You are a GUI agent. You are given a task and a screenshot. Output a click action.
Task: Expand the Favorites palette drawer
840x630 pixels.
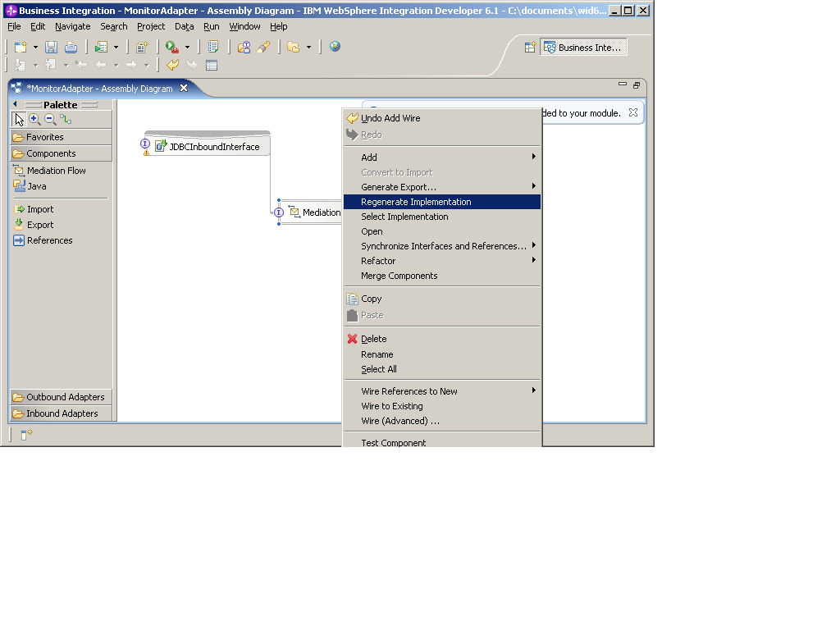point(61,137)
